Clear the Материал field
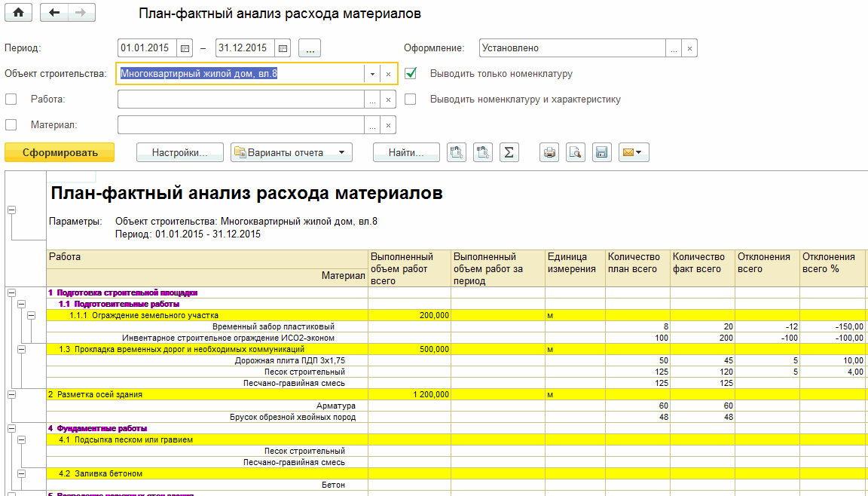Screen dimensions: 868x496 click(x=389, y=125)
